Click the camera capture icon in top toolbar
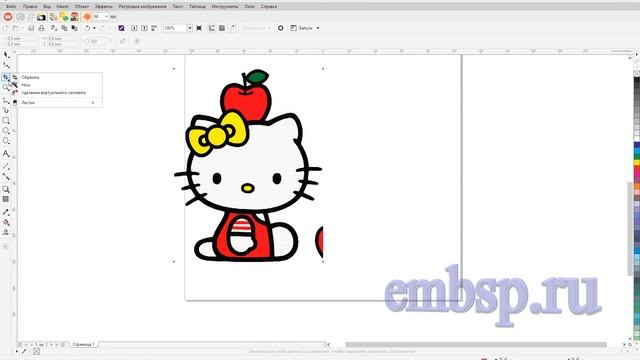The image size is (640, 360). click(41, 17)
